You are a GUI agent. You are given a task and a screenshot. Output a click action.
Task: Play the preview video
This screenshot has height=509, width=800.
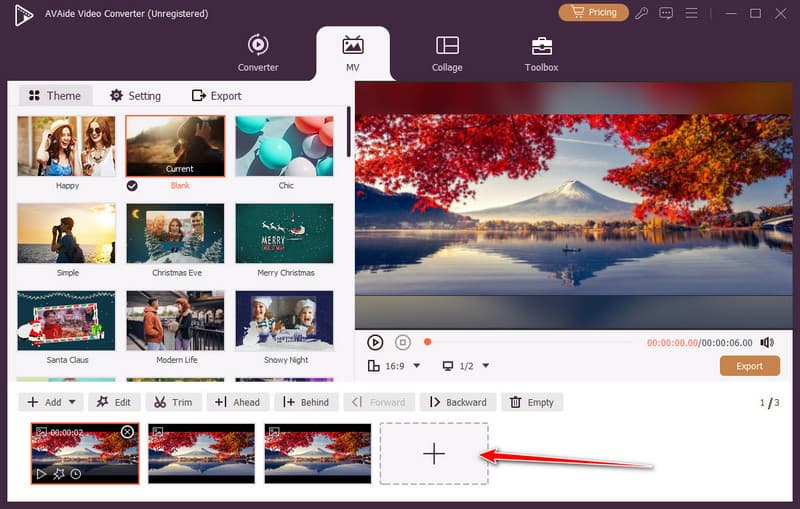coord(375,342)
